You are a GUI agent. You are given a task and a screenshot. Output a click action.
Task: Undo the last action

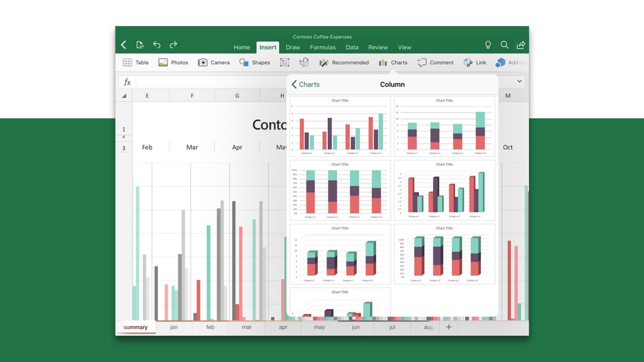coord(157,45)
